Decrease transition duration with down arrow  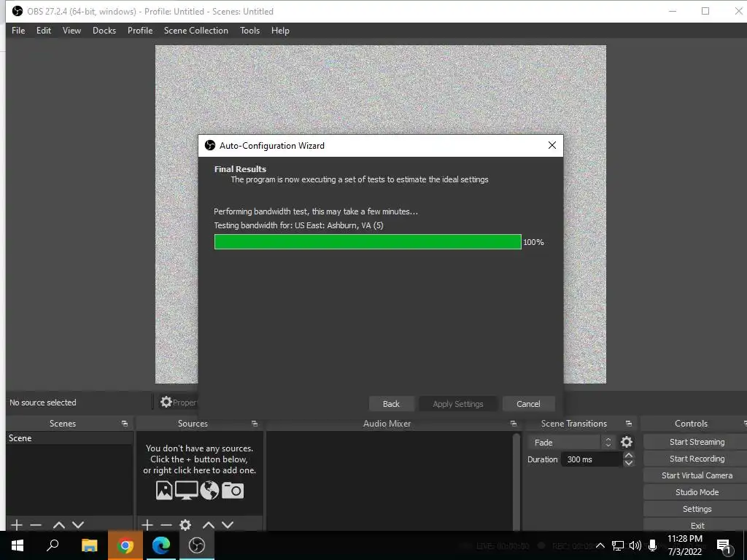click(629, 463)
